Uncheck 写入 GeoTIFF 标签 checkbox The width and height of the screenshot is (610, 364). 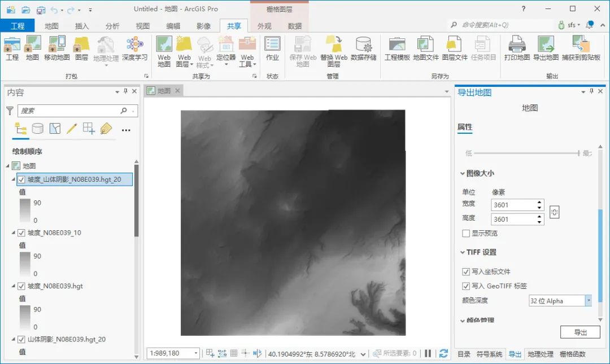[465, 286]
